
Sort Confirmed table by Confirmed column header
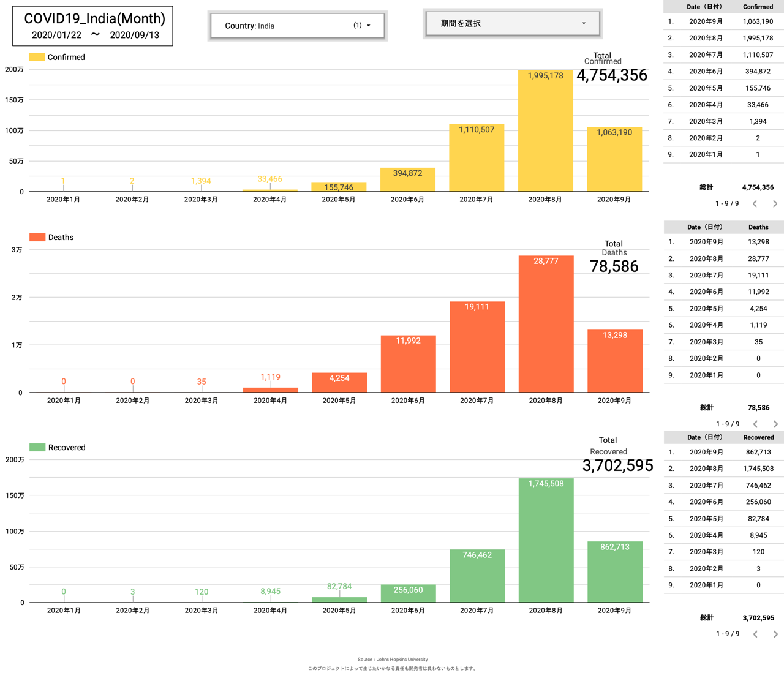coord(758,7)
